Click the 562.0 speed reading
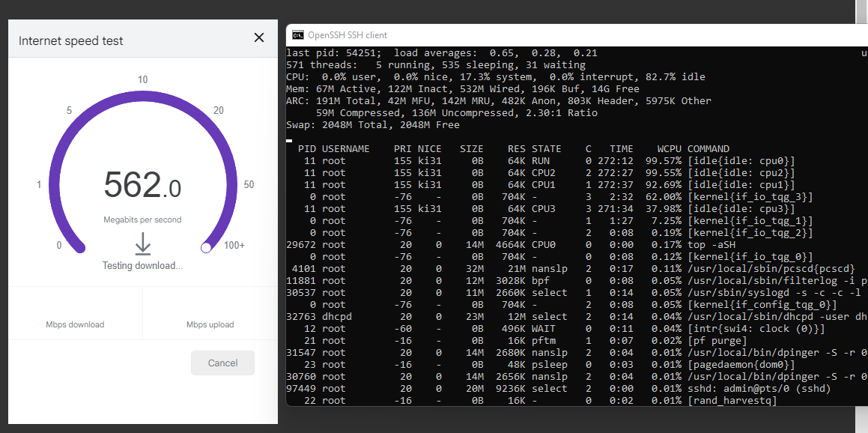 (142, 184)
